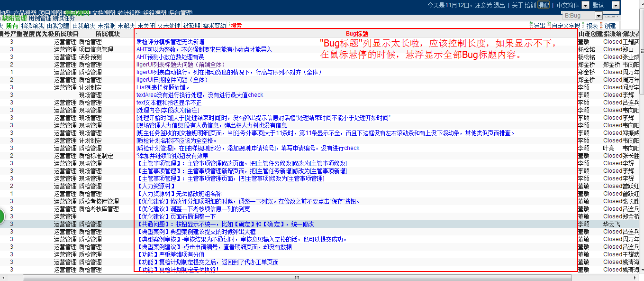Open bug 【优化建议】页面布局调整一下
The image size is (644, 281).
pos(176,216)
